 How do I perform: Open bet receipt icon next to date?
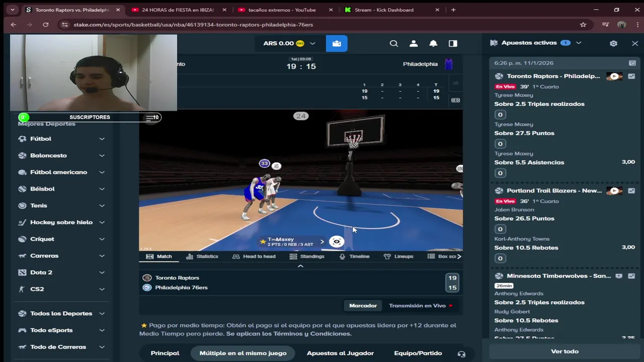pos(632,63)
